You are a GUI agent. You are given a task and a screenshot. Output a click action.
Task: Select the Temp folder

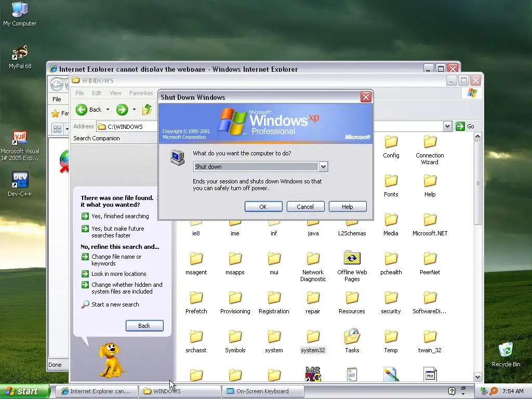[391, 342]
